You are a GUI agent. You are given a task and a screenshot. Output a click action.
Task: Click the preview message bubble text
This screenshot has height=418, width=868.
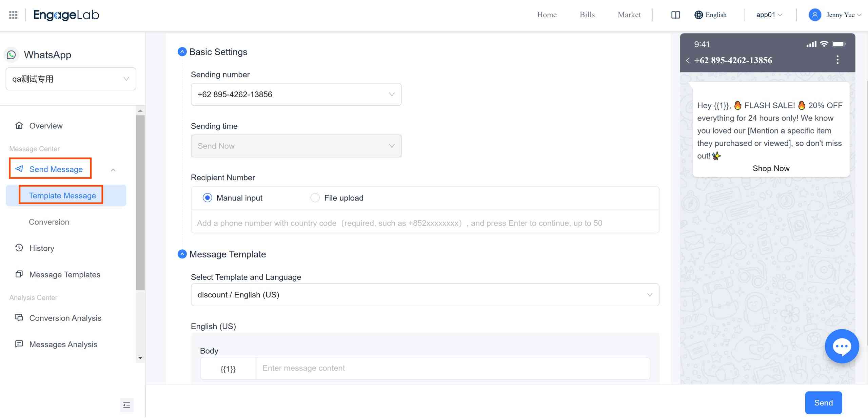point(770,130)
